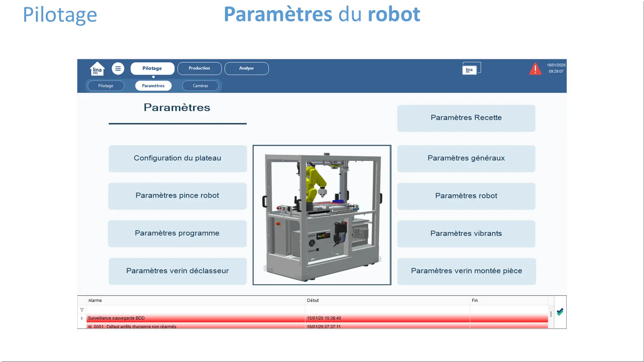
Task: Click the alarm filter funnel icon
Action: [x=82, y=310]
